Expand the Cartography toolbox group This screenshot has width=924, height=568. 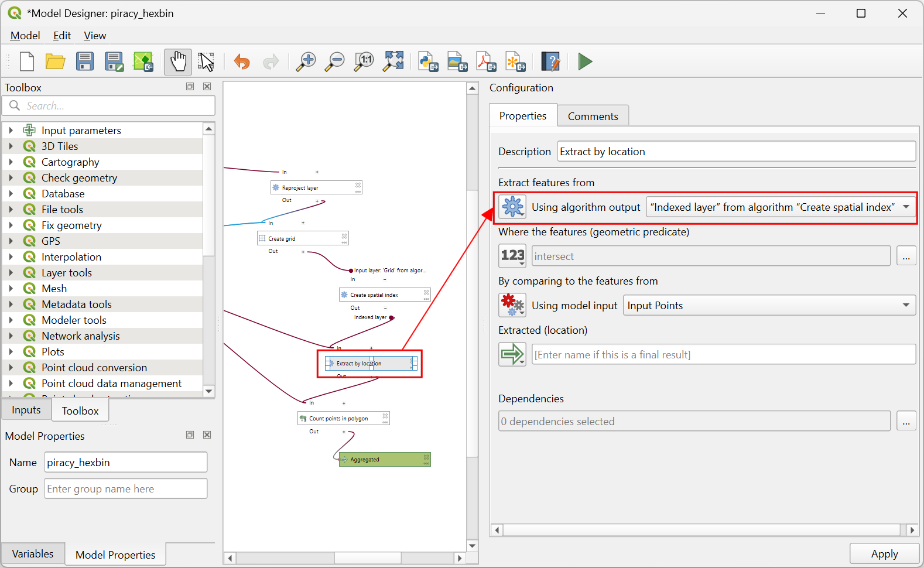pos(11,162)
